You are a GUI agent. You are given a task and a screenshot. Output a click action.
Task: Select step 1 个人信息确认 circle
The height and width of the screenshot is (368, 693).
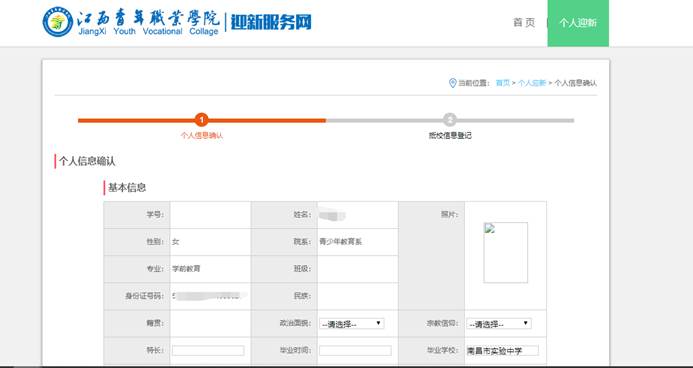pyautogui.click(x=202, y=120)
